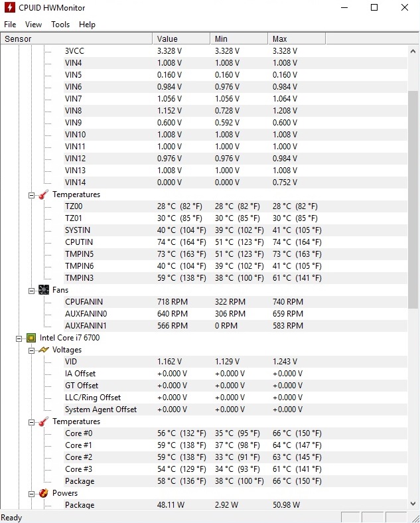Click the Min column header
420x523 pixels.
[x=239, y=38]
